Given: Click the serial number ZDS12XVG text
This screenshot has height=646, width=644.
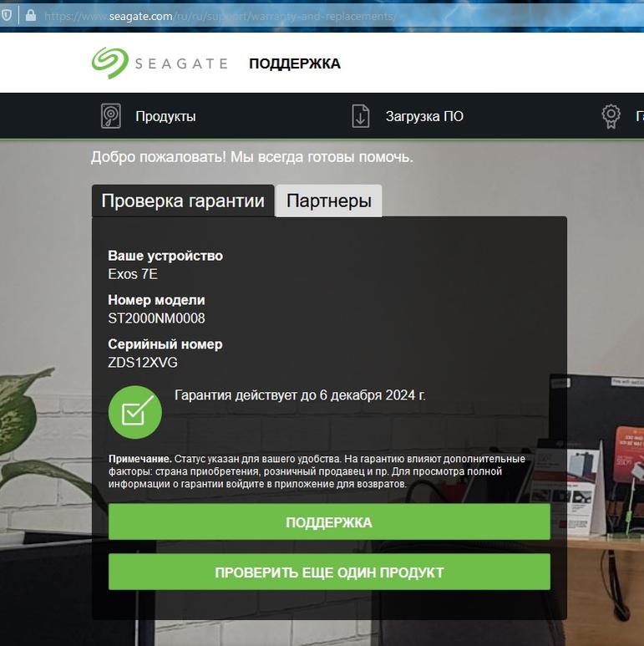Looking at the screenshot, I should [143, 363].
